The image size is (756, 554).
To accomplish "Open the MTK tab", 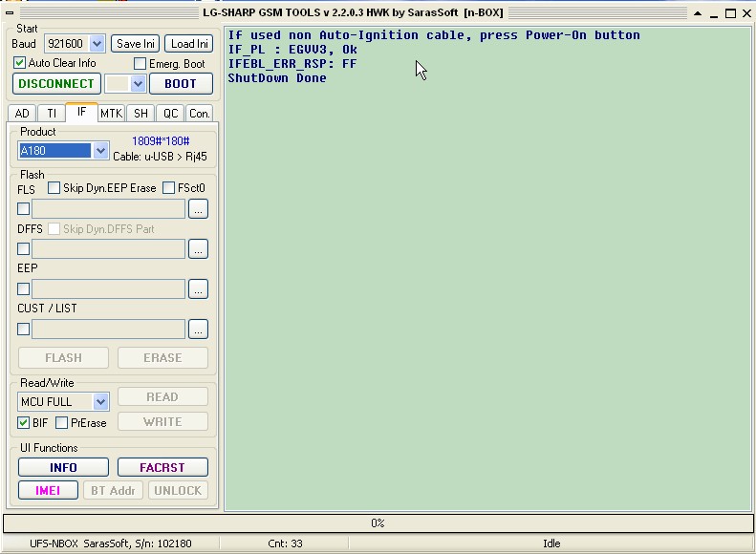I will [112, 114].
